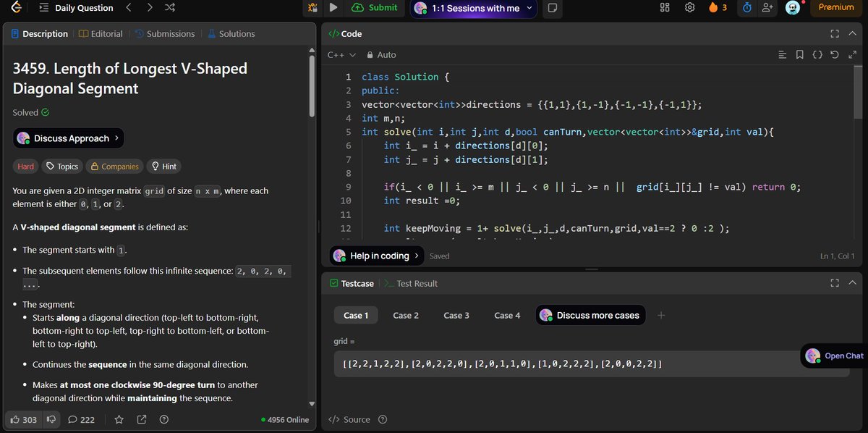Image resolution: width=868 pixels, height=433 pixels.
Task: Open the C++ language dropdown
Action: tap(340, 54)
